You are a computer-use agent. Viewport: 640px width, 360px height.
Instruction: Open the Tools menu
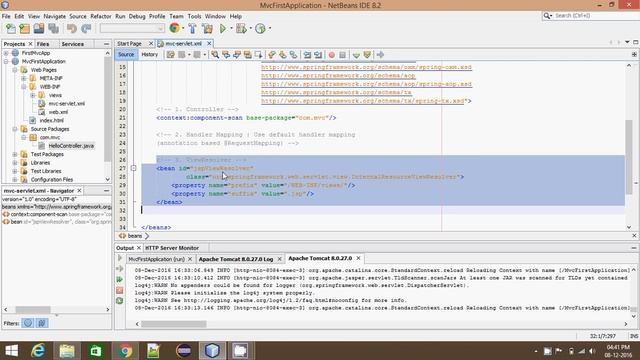click(194, 16)
